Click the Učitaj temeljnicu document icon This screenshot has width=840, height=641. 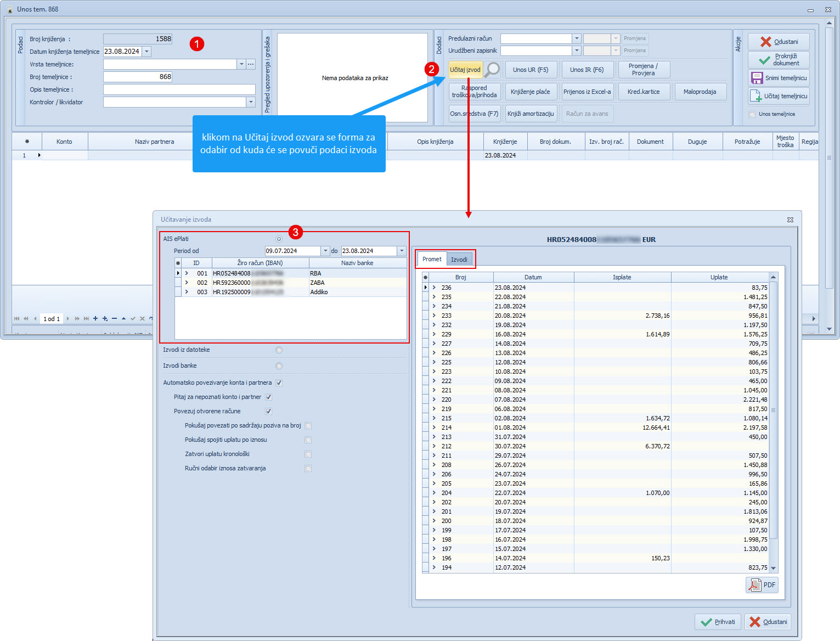(x=756, y=96)
